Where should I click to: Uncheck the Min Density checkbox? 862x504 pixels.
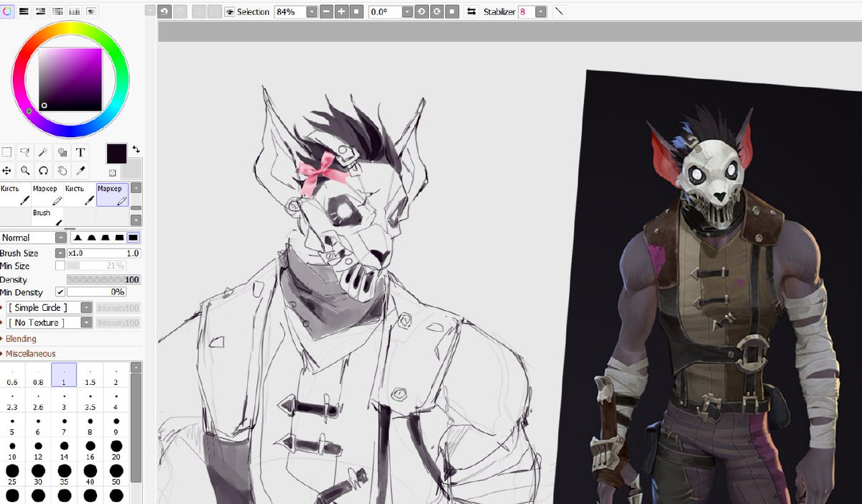tap(60, 292)
